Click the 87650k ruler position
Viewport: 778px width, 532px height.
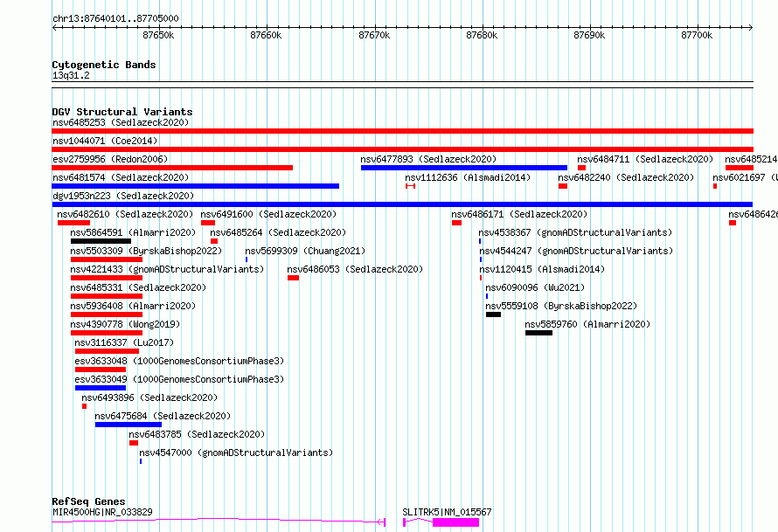coord(158,35)
